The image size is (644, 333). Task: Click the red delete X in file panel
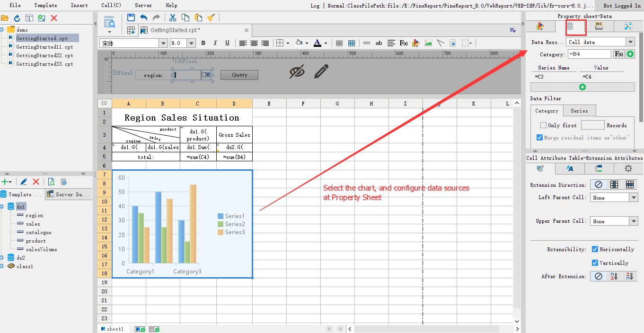(x=54, y=18)
